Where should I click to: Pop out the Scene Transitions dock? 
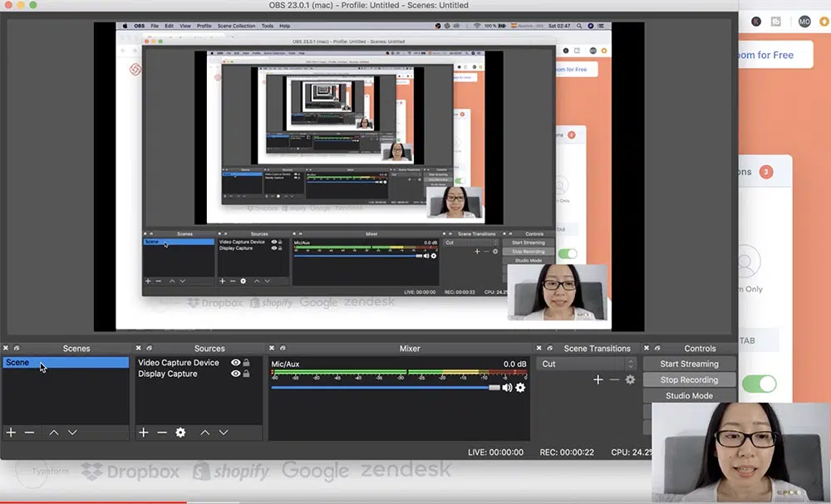coord(549,348)
